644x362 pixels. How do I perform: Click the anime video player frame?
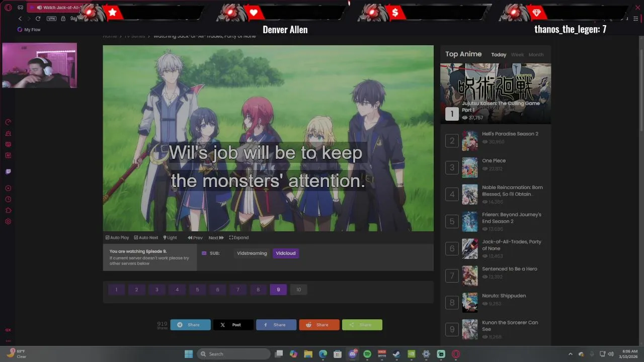[268, 138]
